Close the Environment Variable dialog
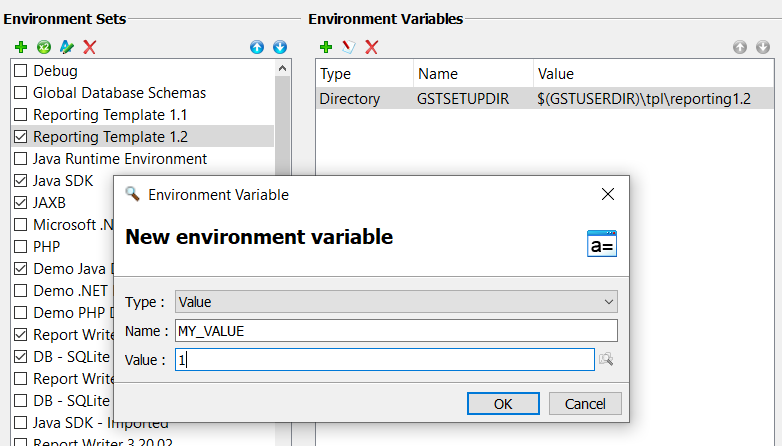 click(x=608, y=194)
